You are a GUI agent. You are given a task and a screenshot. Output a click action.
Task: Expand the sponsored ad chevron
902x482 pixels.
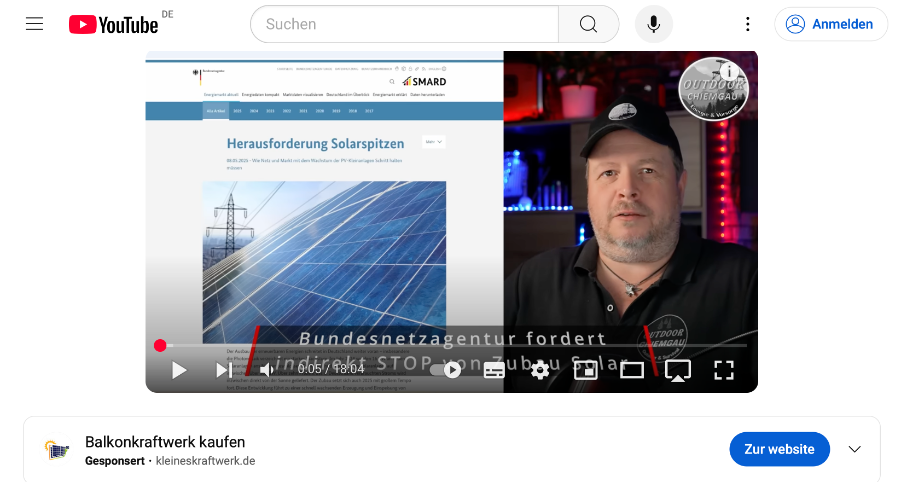(x=855, y=449)
